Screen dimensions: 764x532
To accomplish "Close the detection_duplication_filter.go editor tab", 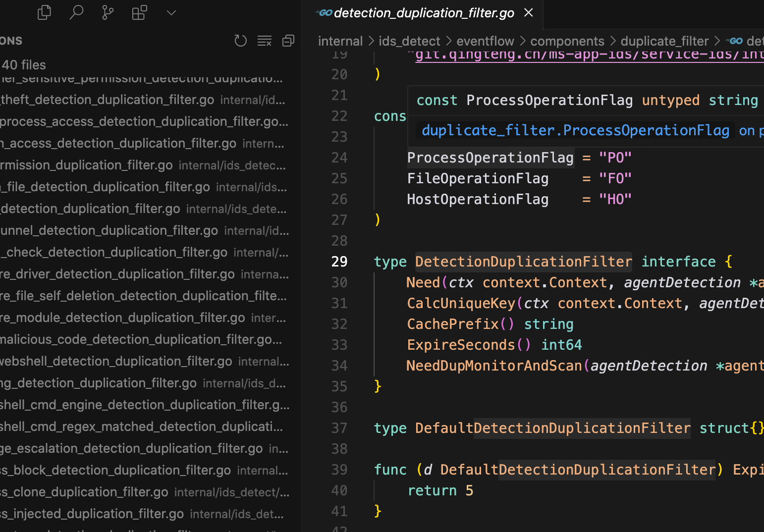I will coord(529,12).
